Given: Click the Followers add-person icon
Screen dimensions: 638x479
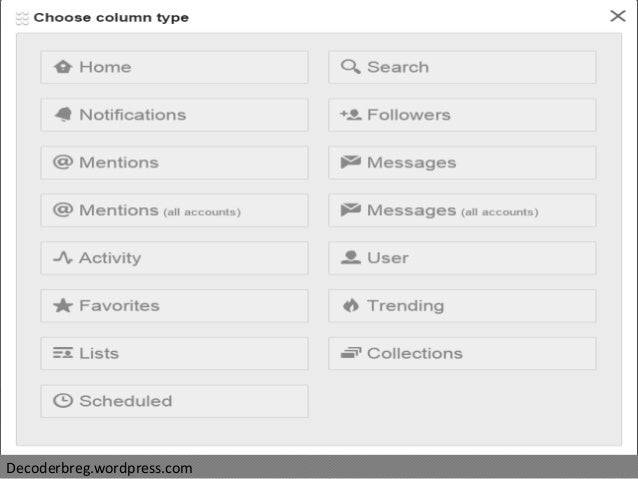Looking at the screenshot, I should [x=350, y=115].
